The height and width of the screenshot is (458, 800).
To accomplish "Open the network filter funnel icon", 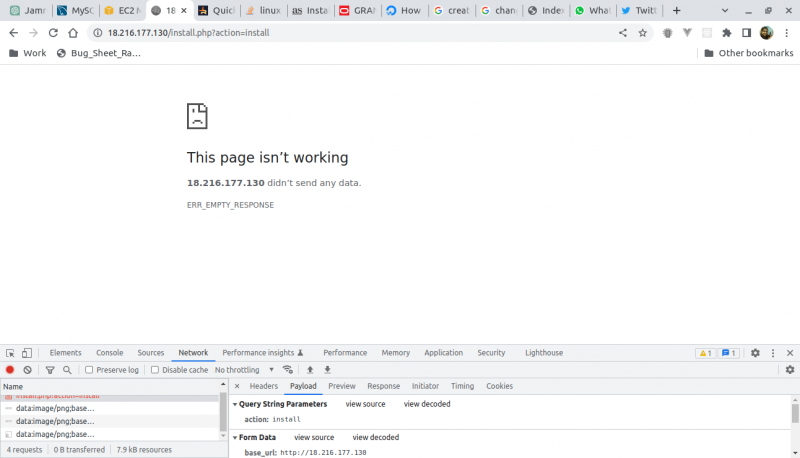I will (x=50, y=370).
